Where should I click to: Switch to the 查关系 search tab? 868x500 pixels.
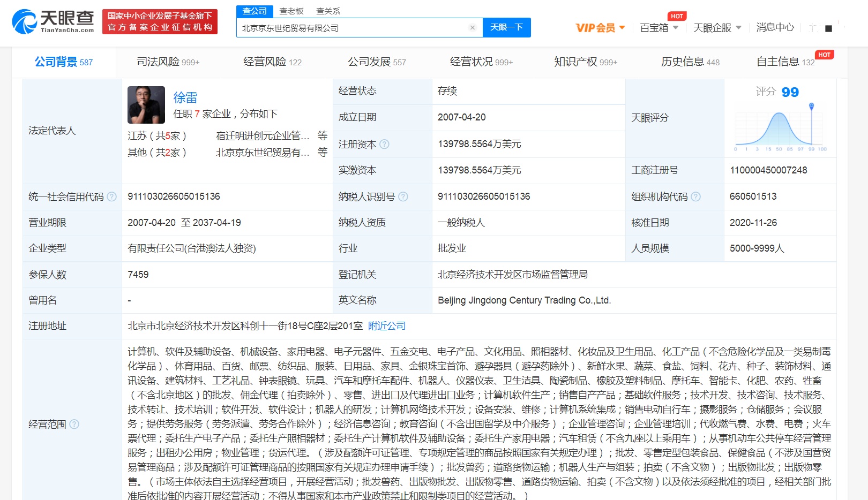(x=328, y=11)
